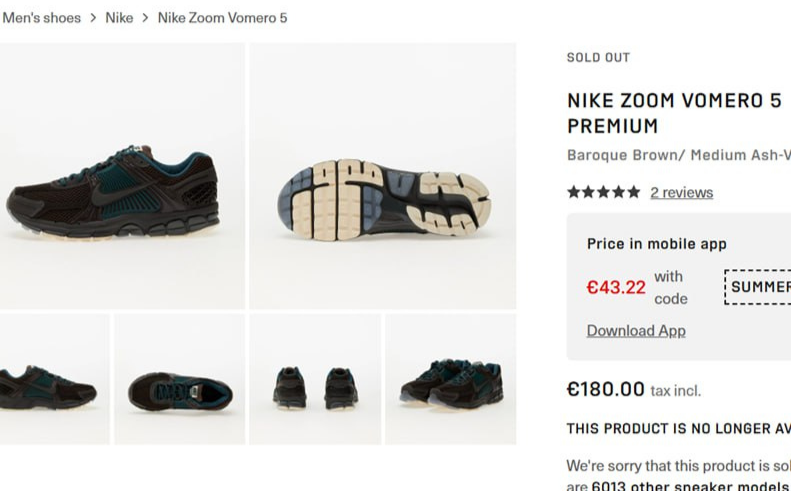Click the breadcrumb chevron after Nike
Image resolution: width=791 pixels, height=491 pixels.
pyautogui.click(x=145, y=18)
